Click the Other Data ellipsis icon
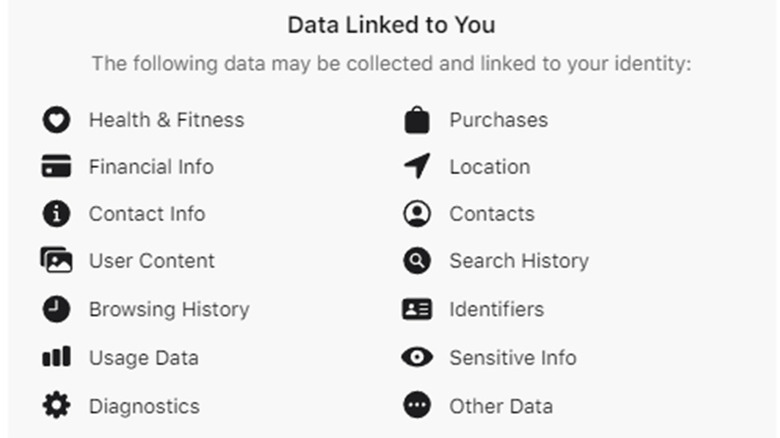 pos(417,406)
